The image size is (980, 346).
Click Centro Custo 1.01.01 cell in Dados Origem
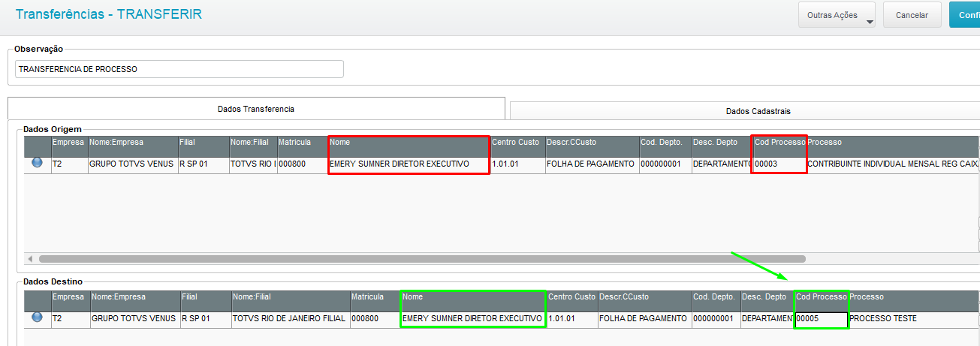click(x=517, y=164)
